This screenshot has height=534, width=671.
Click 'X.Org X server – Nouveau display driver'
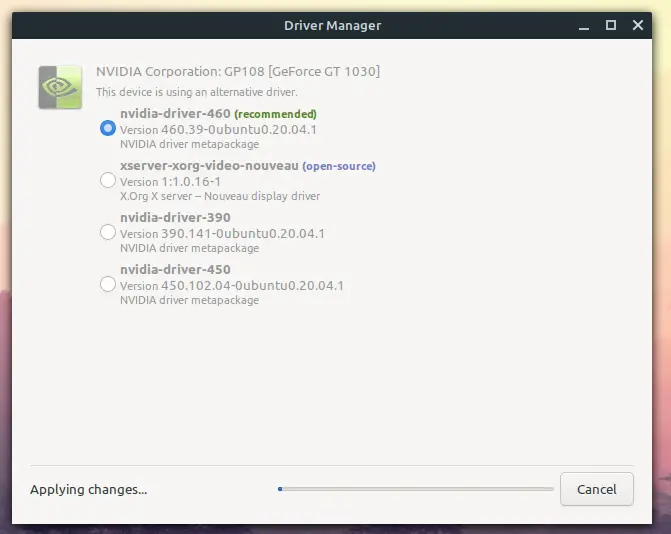220,196
